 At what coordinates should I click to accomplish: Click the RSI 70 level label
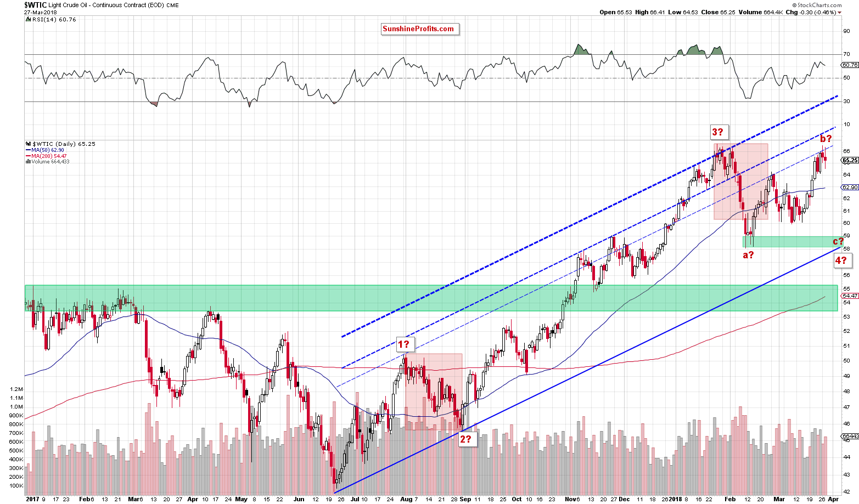[x=846, y=54]
